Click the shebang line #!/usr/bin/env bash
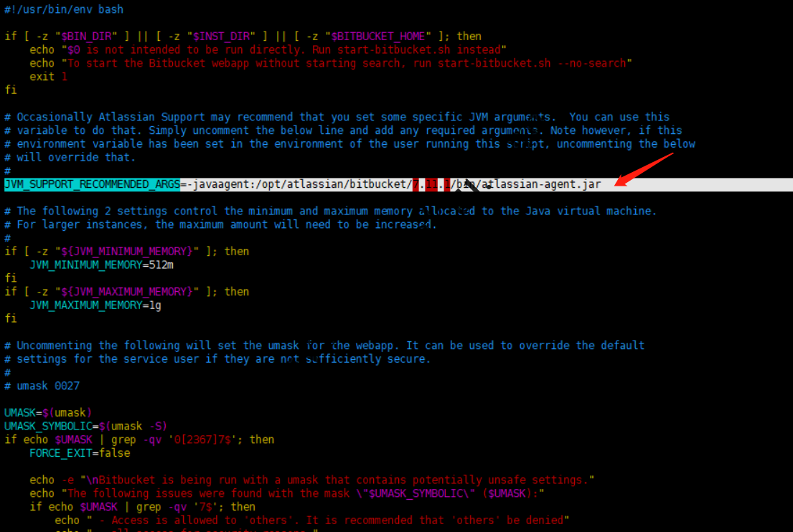793x532 pixels. pos(64,9)
